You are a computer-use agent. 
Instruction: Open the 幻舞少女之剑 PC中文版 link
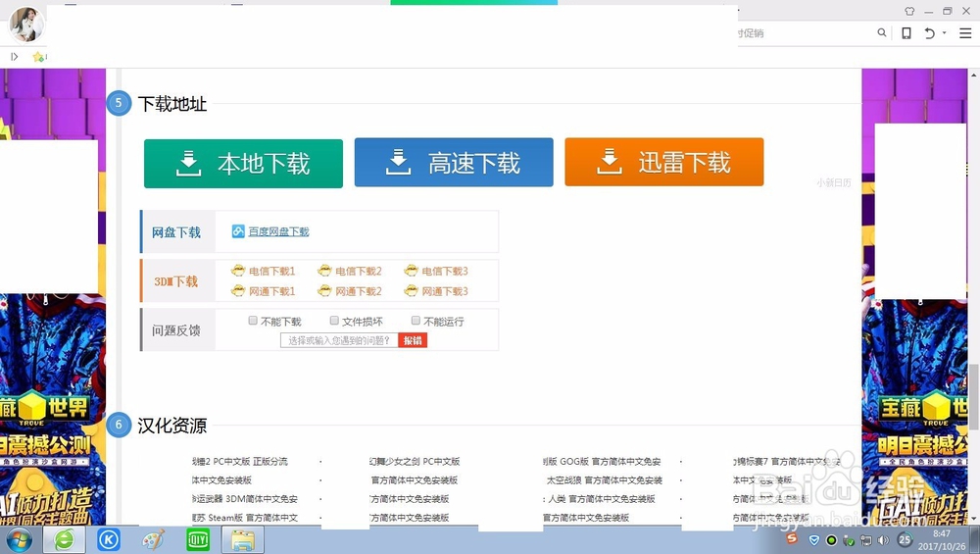click(x=415, y=462)
